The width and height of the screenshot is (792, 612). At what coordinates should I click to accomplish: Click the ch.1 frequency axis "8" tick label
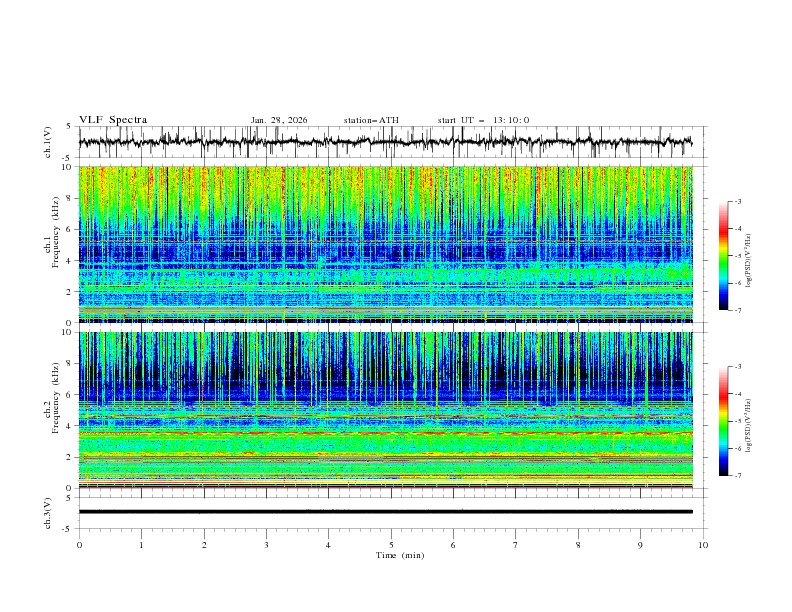pyautogui.click(x=70, y=198)
